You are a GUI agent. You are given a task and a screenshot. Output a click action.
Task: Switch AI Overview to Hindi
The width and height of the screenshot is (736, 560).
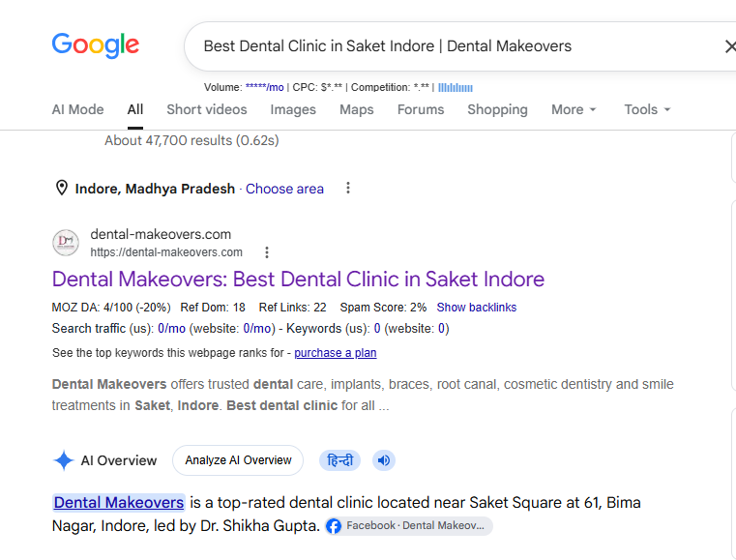(339, 460)
